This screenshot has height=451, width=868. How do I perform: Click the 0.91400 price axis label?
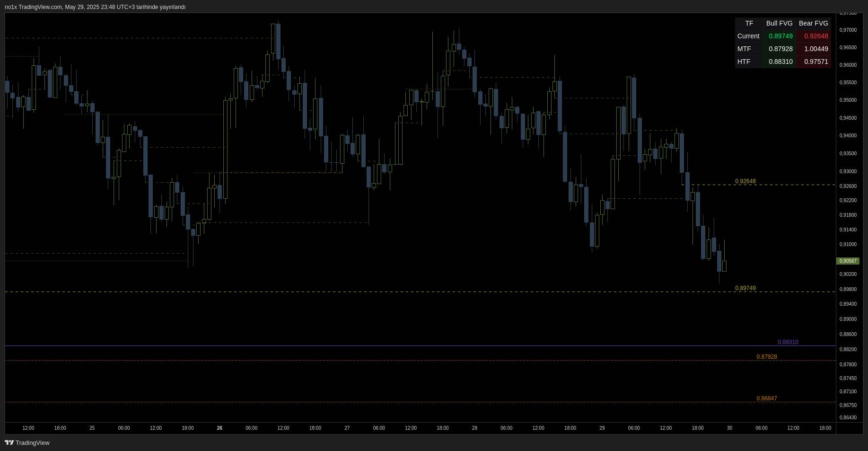pyautogui.click(x=848, y=230)
